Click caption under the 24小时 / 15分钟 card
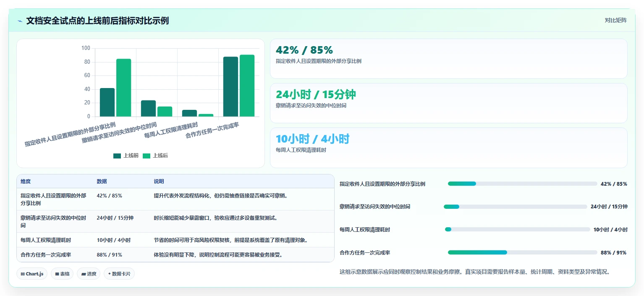The width and height of the screenshot is (644, 296). coord(311,106)
